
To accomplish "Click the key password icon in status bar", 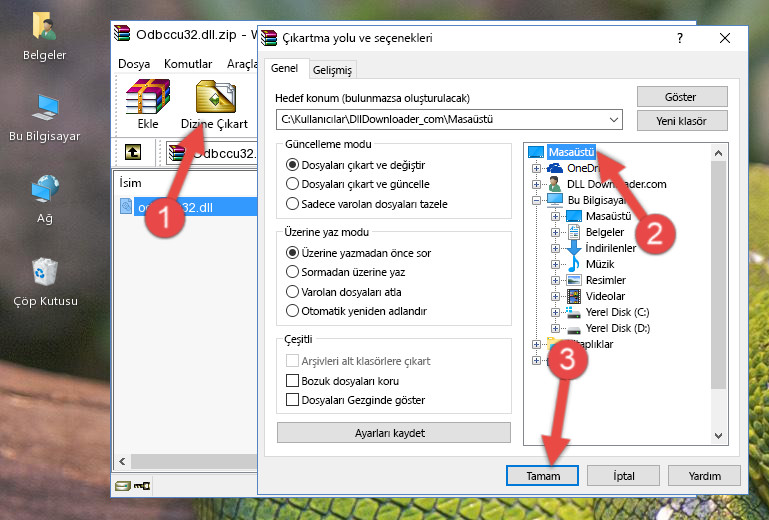I will (x=142, y=486).
